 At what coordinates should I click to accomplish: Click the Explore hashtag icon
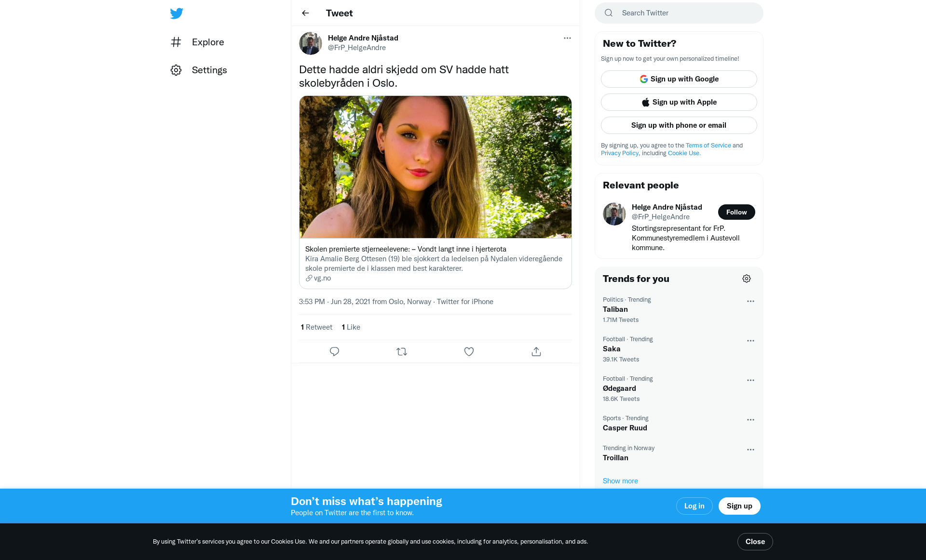pos(176,42)
